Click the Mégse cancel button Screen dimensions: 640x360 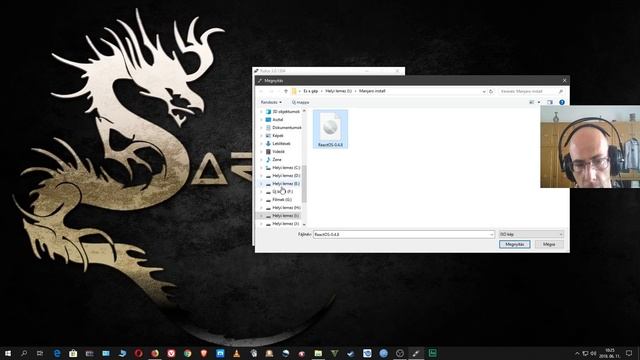pos(549,244)
